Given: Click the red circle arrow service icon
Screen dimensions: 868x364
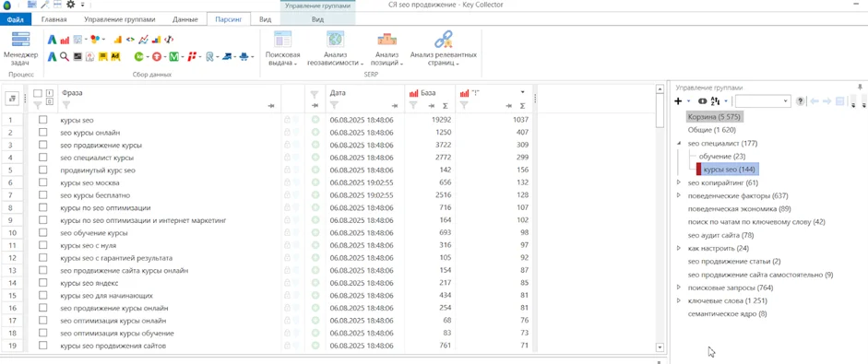Looking at the screenshot, I should pos(157,56).
